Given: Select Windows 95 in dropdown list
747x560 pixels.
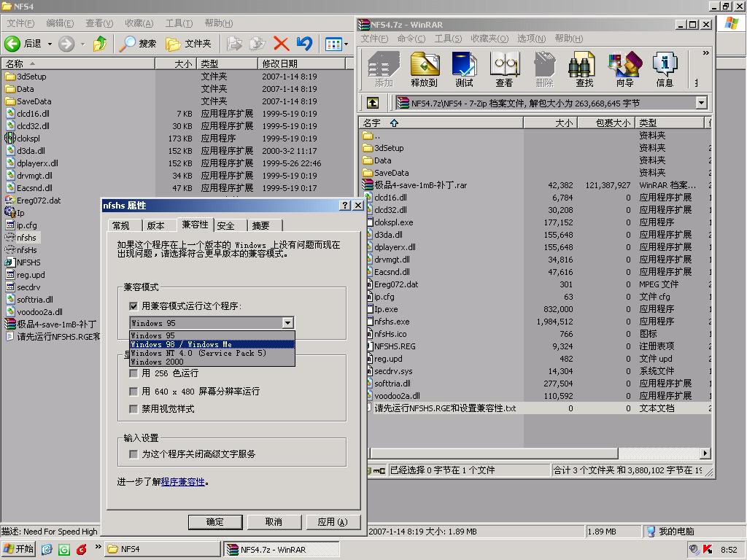Looking at the screenshot, I should click(212, 335).
